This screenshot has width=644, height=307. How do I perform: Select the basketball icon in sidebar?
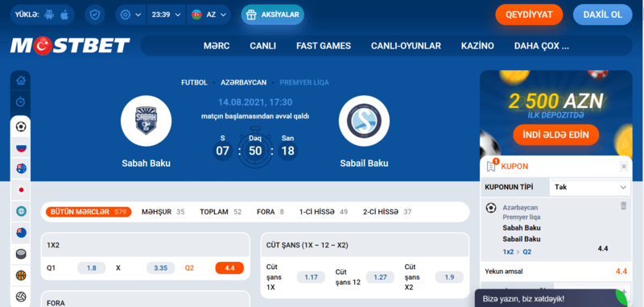tap(21, 275)
